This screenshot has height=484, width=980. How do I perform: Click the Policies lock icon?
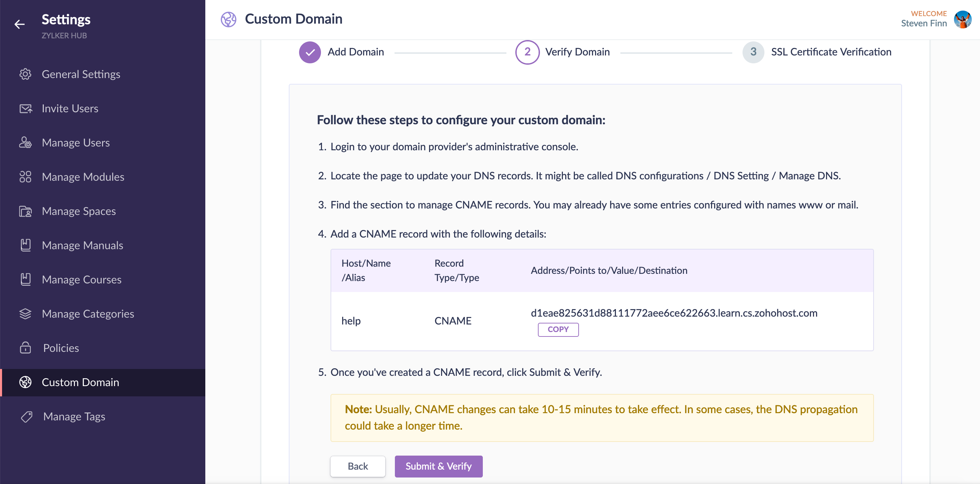(25, 348)
